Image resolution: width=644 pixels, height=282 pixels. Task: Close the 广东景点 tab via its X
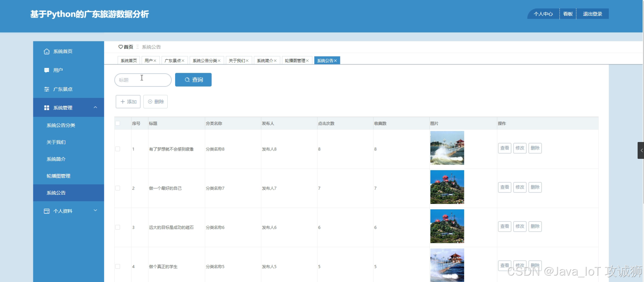click(183, 61)
